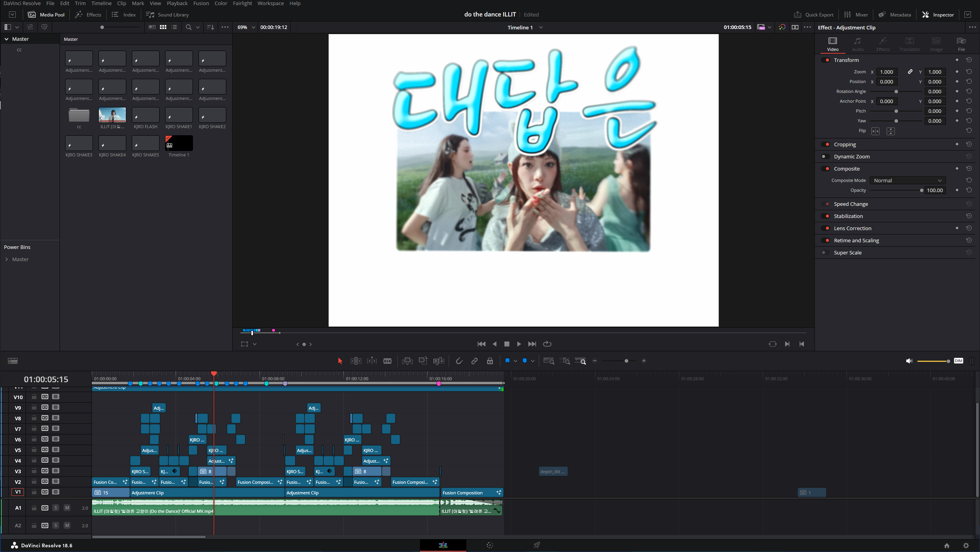Click the flip horizontal icon in Transform
The image size is (980, 552).
point(875,131)
